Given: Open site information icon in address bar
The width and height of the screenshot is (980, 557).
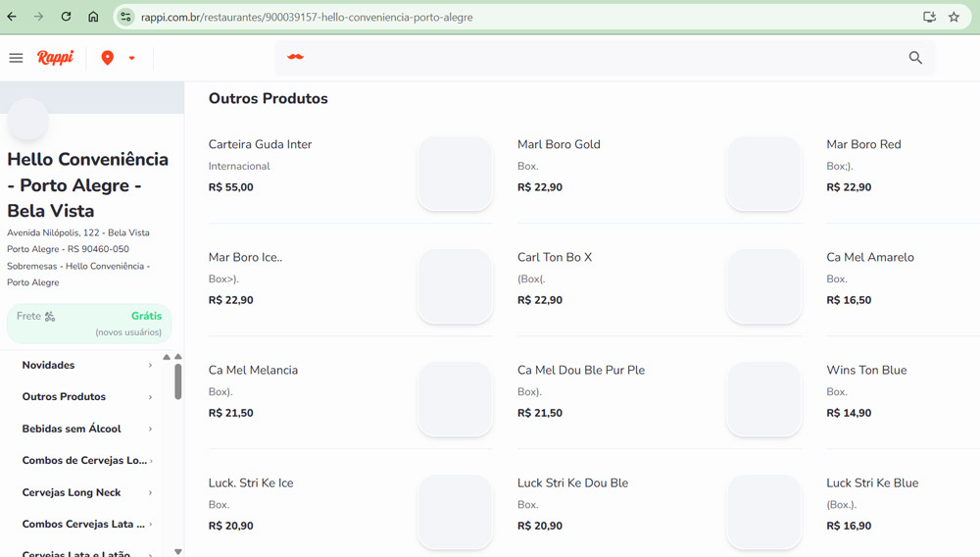Looking at the screenshot, I should [125, 17].
